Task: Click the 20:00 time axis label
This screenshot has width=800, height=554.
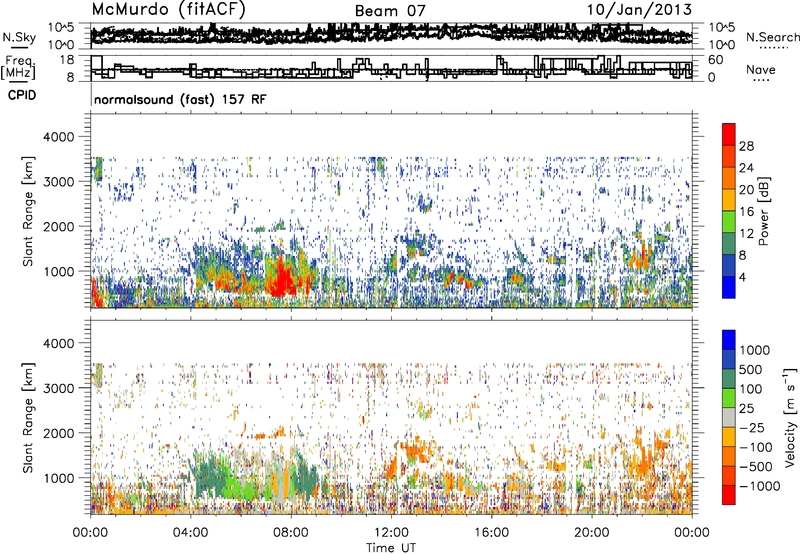Action: [592, 533]
